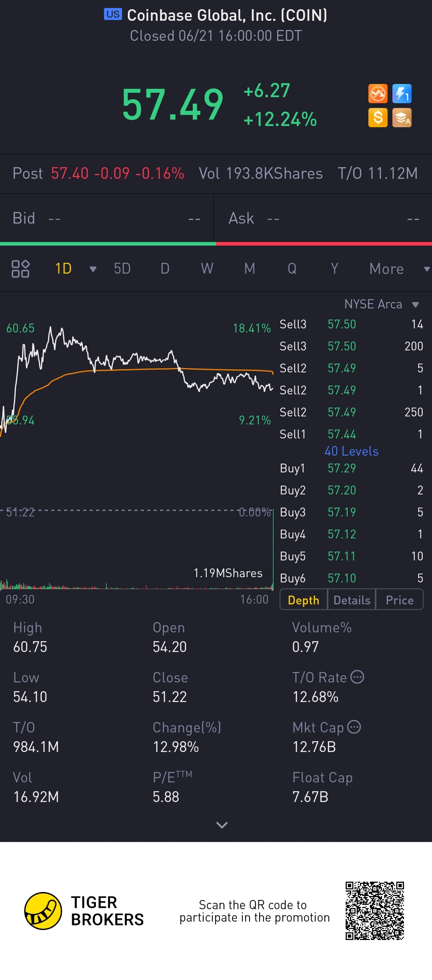Tap the Sell2 57.49 row with 250
Image resolution: width=432 pixels, height=980 pixels.
pos(351,412)
